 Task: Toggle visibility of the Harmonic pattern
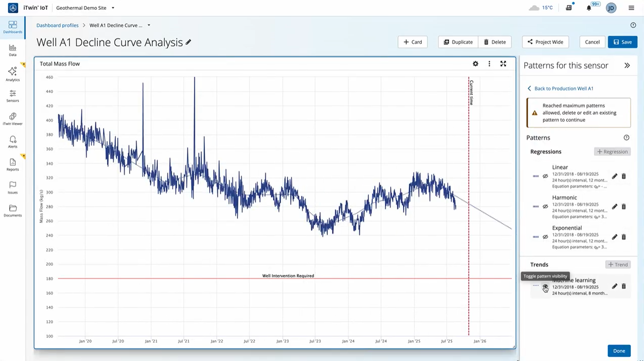point(545,207)
